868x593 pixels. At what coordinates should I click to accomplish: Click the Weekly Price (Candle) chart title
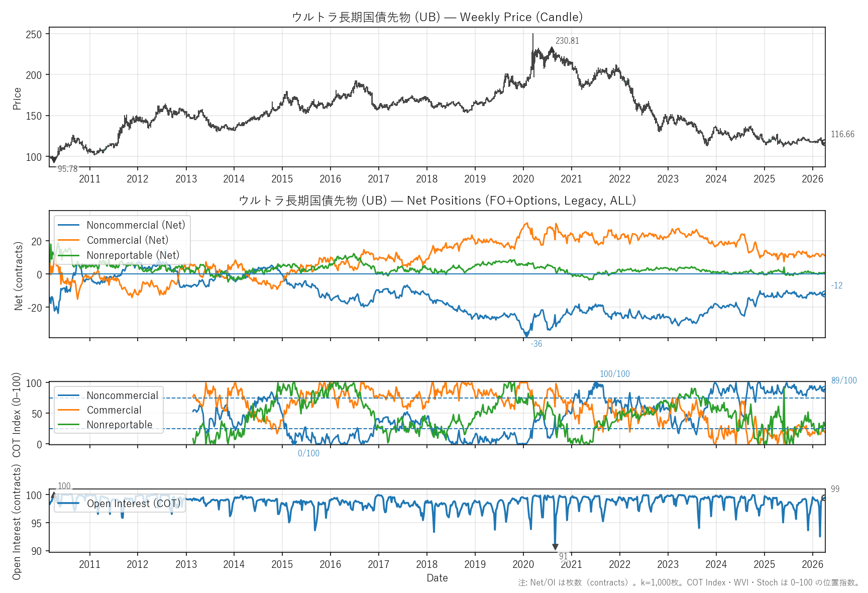437,17
